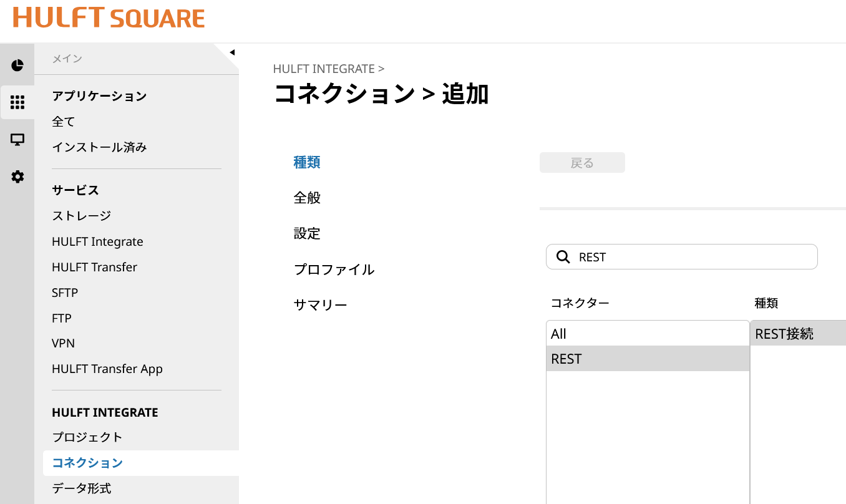Click the magnifier icon in the search box
This screenshot has height=504, width=846.
pos(563,257)
